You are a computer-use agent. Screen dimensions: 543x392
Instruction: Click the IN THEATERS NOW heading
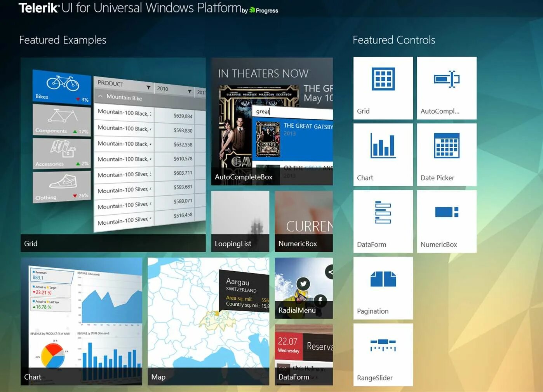tap(263, 73)
